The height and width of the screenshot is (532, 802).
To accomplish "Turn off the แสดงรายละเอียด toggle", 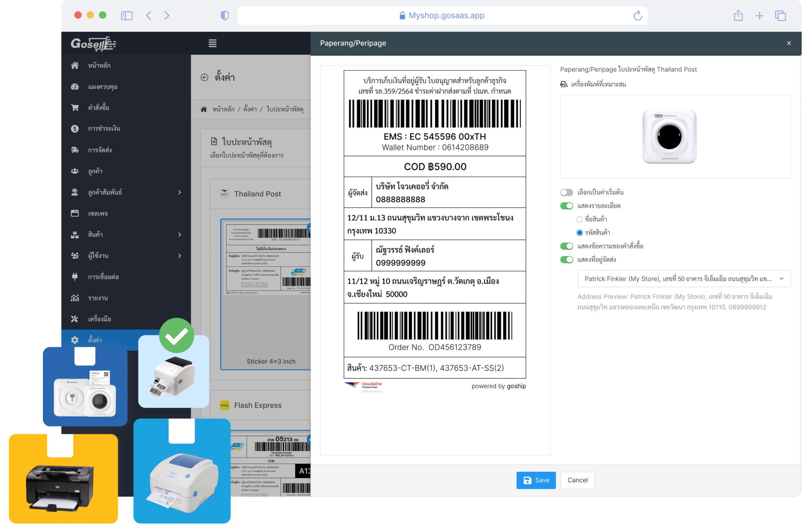I will [567, 206].
